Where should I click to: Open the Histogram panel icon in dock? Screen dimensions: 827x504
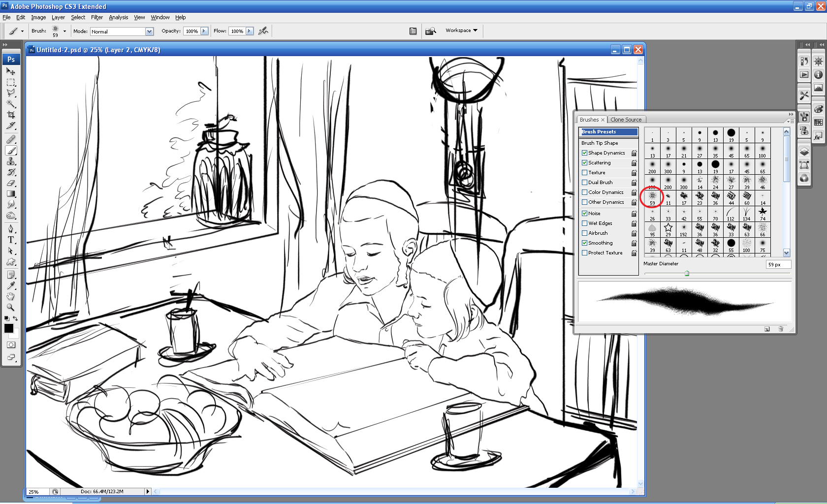pos(818,88)
